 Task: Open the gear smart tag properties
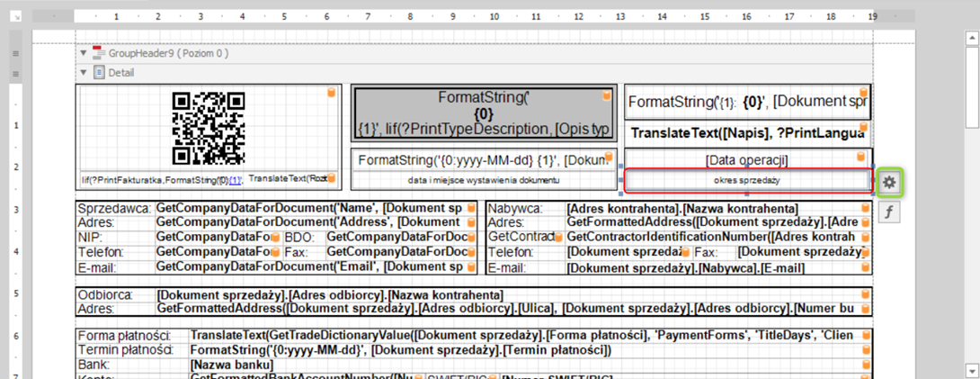tap(888, 182)
